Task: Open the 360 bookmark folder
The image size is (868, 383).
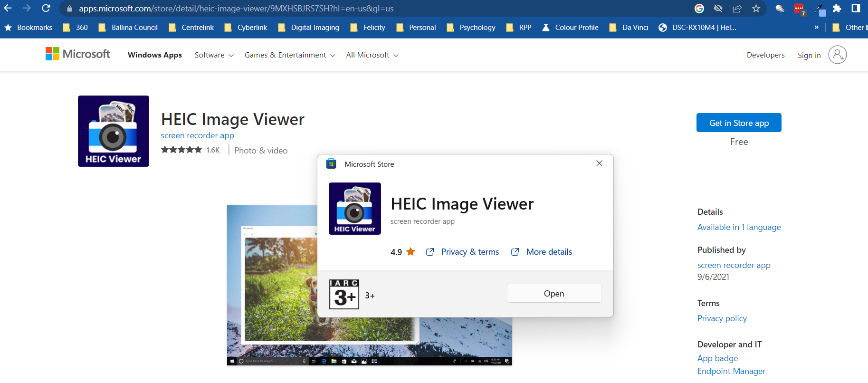Action: 76,28
